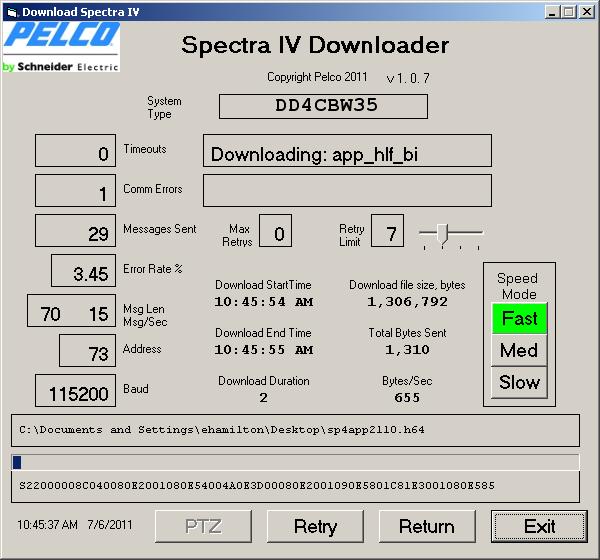Click the Max Retrys value box
This screenshot has height=560, width=600.
[276, 230]
